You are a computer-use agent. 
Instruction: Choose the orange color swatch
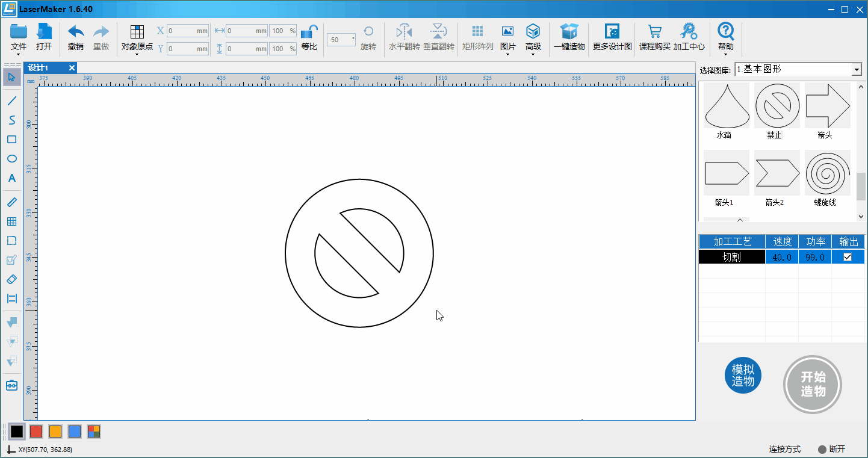coord(55,431)
